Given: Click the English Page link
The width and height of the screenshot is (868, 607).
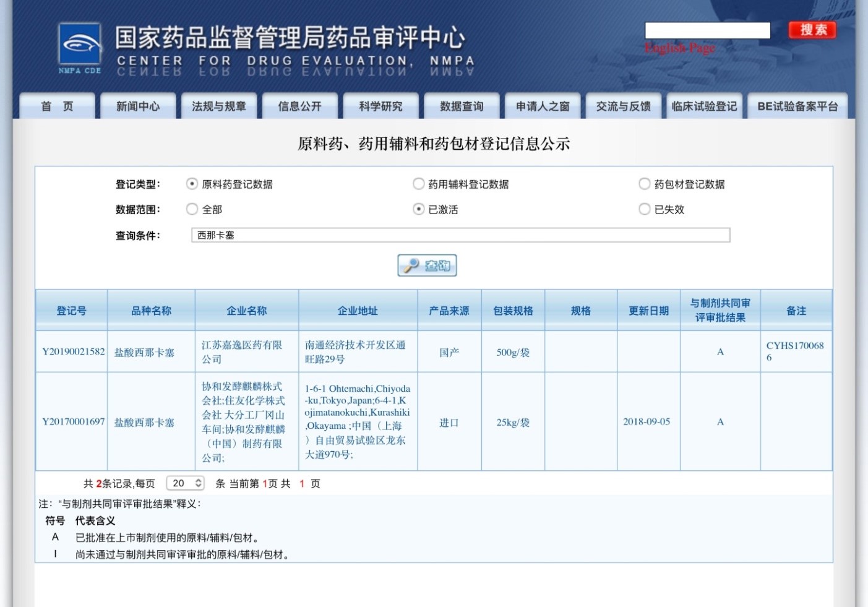Looking at the screenshot, I should pos(680,48).
